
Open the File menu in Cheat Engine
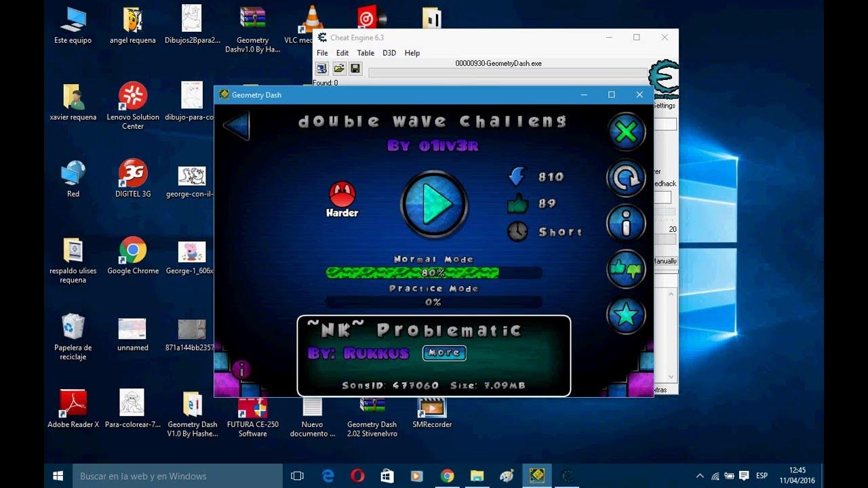322,53
